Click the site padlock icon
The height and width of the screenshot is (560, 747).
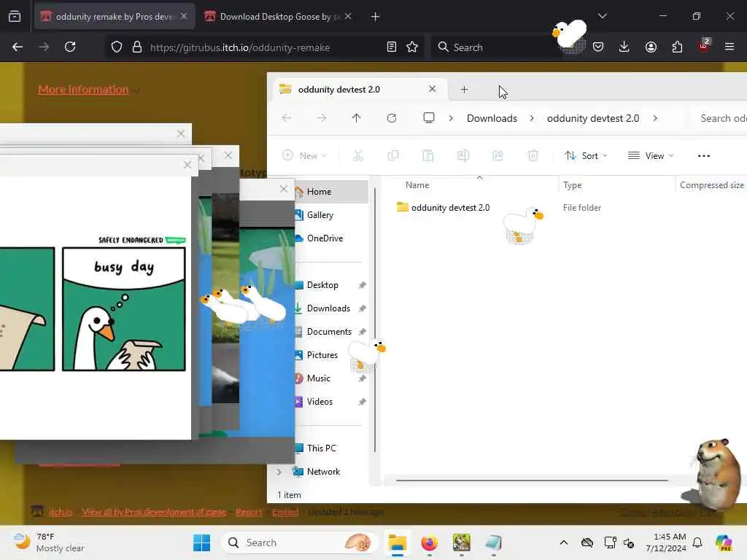(x=137, y=47)
